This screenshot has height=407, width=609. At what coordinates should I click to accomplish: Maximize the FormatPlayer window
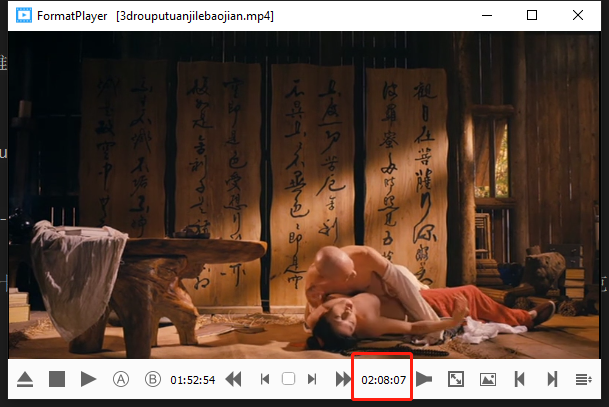[x=532, y=15]
